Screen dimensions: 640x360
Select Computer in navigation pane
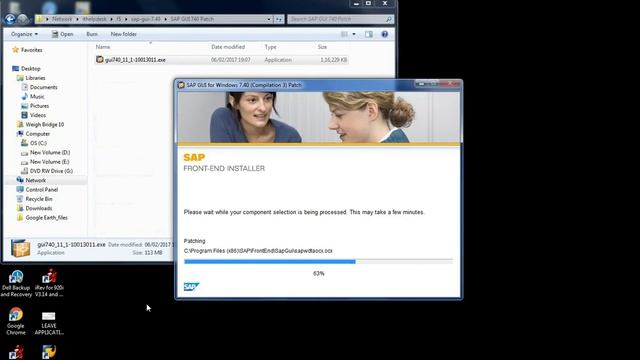[x=38, y=134]
